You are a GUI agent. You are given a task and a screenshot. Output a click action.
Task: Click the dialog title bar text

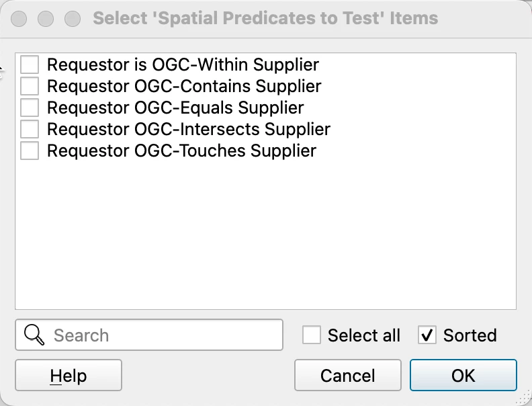coord(265,18)
